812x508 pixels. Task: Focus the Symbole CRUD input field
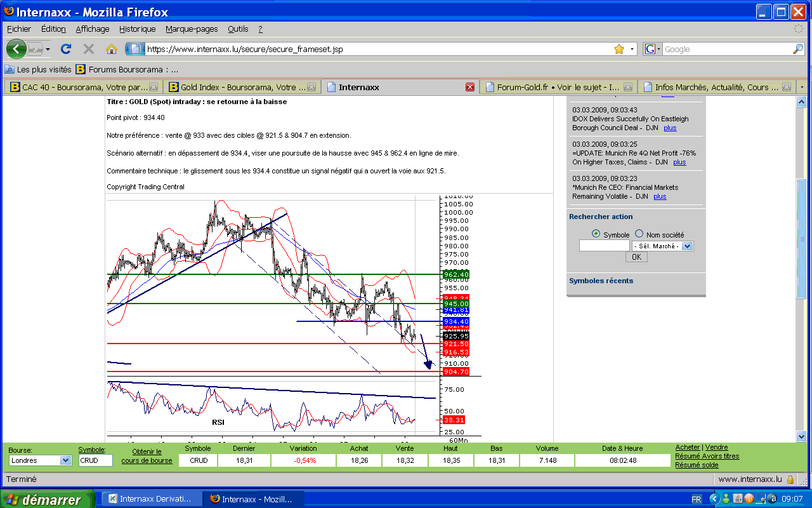click(x=95, y=460)
